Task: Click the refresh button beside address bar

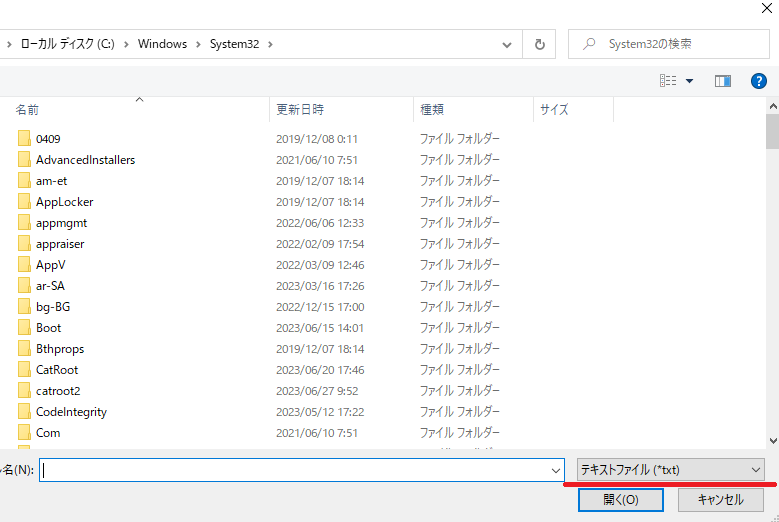Action: point(540,44)
